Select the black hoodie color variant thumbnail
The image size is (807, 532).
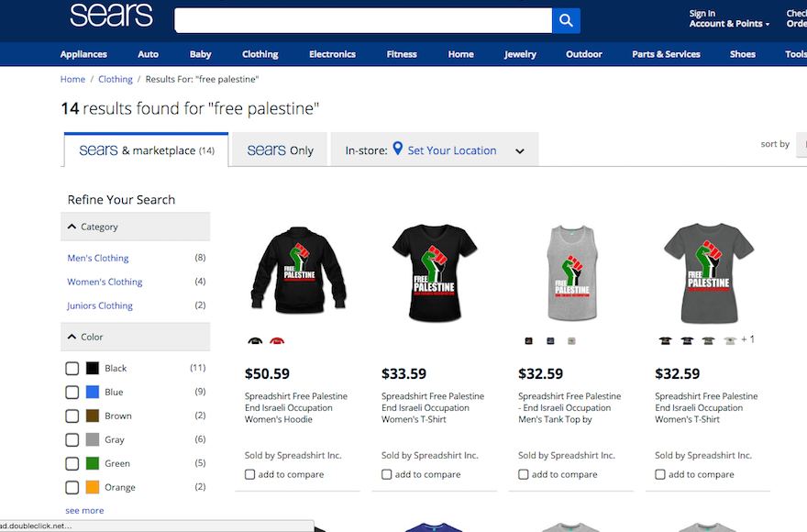click(255, 340)
